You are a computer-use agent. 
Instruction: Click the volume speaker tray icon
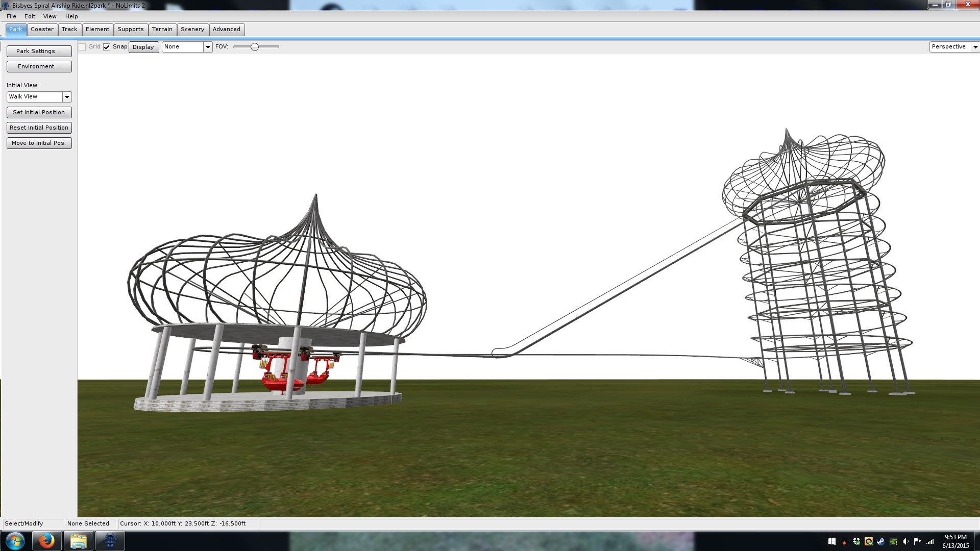905,541
